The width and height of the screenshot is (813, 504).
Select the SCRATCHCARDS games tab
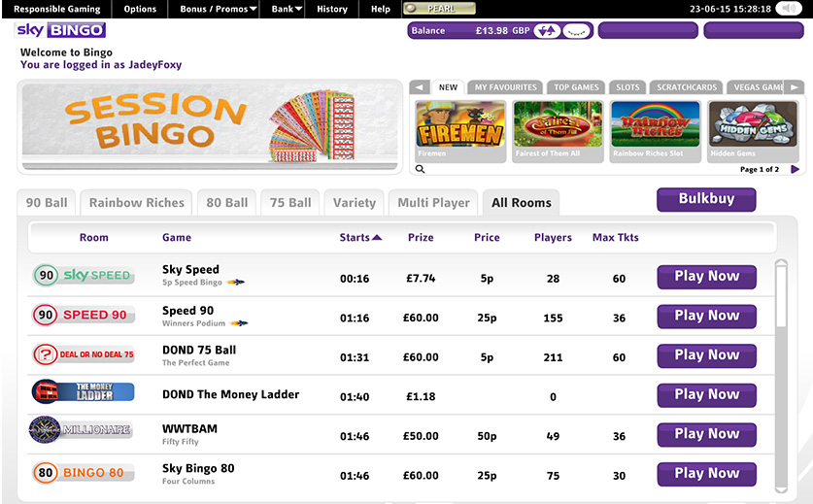click(x=687, y=87)
